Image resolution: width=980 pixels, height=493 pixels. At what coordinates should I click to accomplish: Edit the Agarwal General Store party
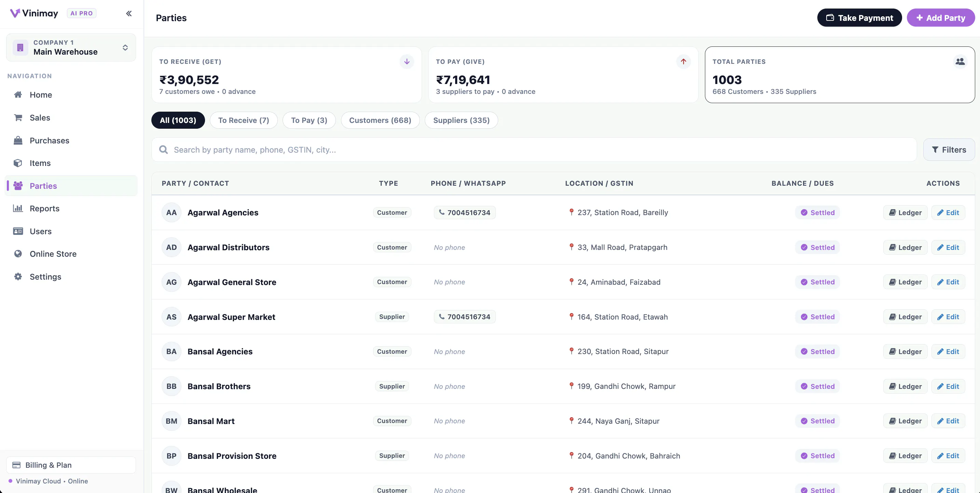948,282
